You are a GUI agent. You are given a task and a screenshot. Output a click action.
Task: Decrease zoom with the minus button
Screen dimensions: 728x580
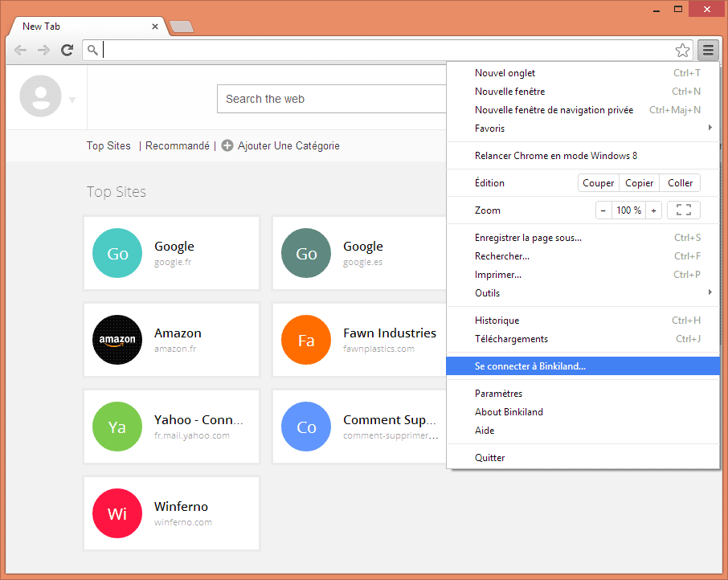point(603,210)
